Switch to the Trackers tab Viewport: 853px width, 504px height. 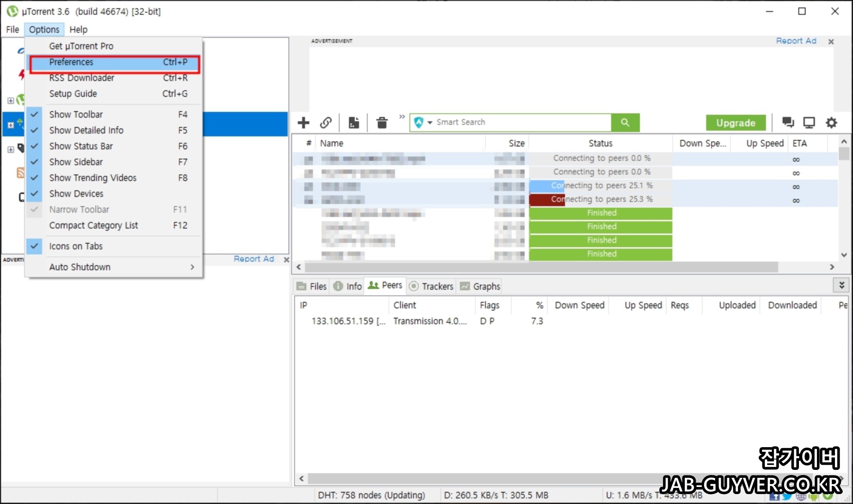[x=431, y=286]
